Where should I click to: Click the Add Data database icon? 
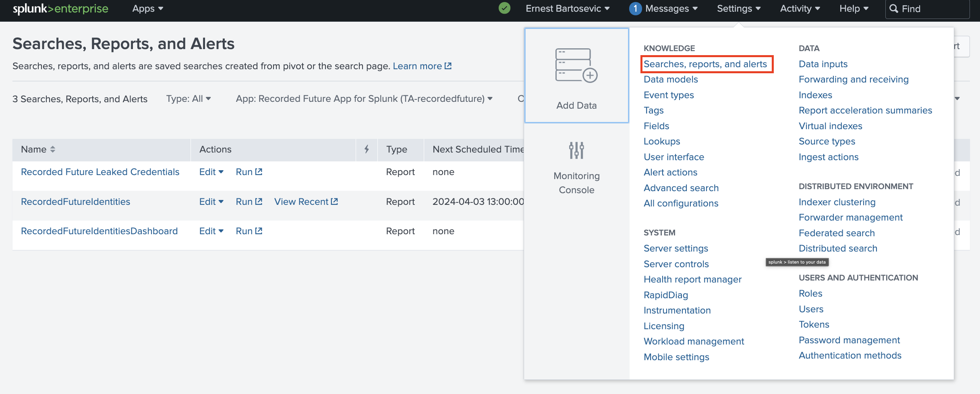pos(576,65)
